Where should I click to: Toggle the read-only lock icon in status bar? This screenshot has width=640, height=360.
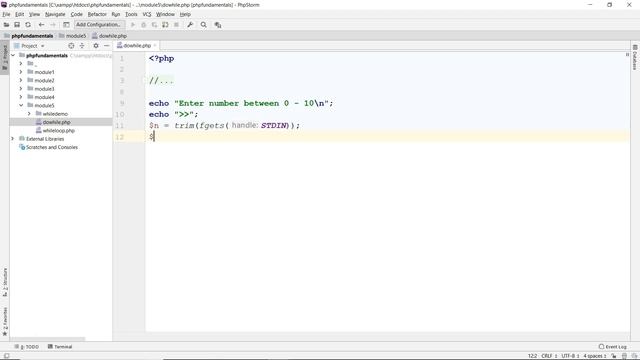click(614, 356)
